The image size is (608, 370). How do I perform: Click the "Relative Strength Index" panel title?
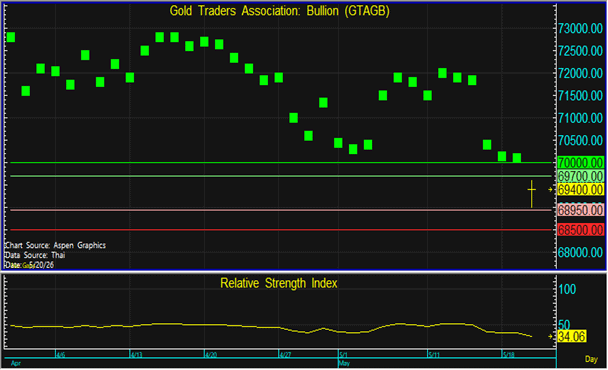click(279, 284)
